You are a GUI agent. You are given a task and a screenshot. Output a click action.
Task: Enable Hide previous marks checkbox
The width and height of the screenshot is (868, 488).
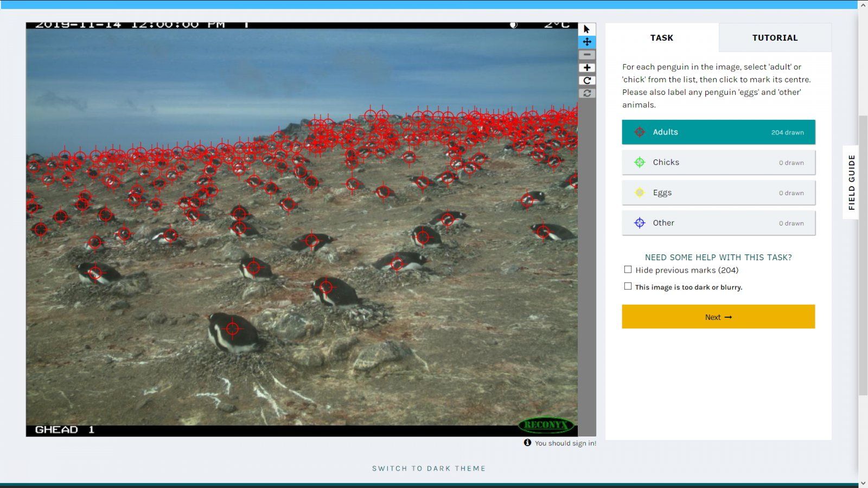click(x=628, y=269)
